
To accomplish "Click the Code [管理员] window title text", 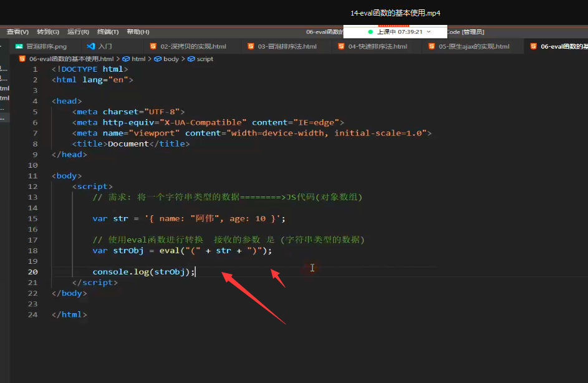I will [x=466, y=32].
